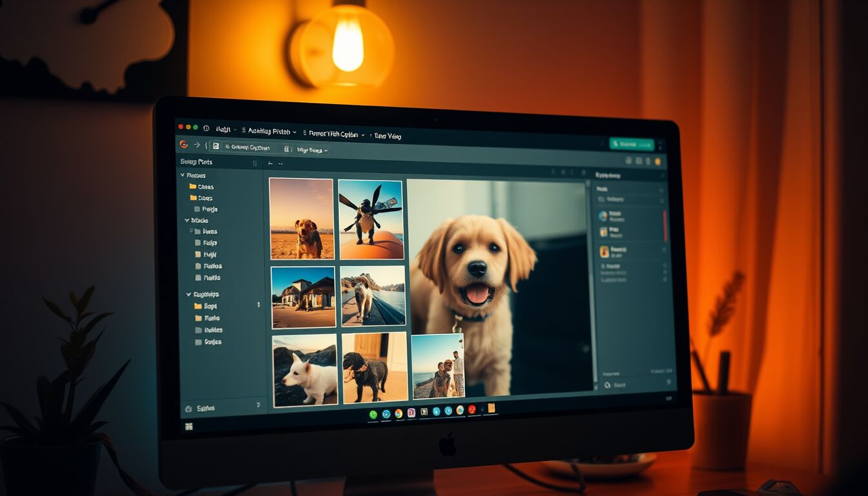Screen dimensions: 868x496
Task: Collapse the first sidebar tree section
Action: coord(183,175)
